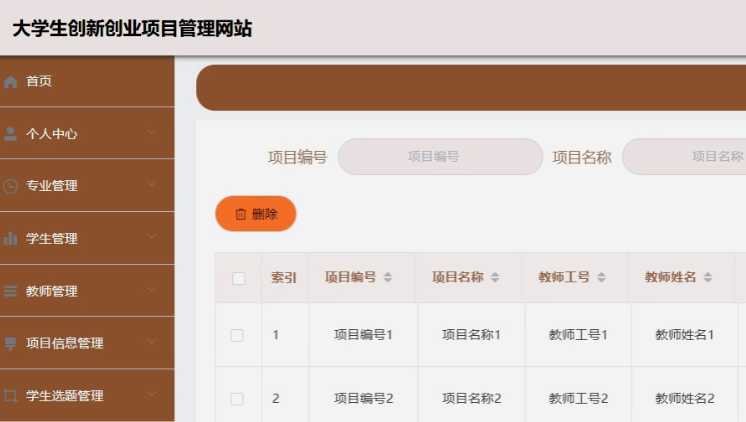Click the bar chart icon beside 学生管理
746x422 pixels.
tap(11, 239)
